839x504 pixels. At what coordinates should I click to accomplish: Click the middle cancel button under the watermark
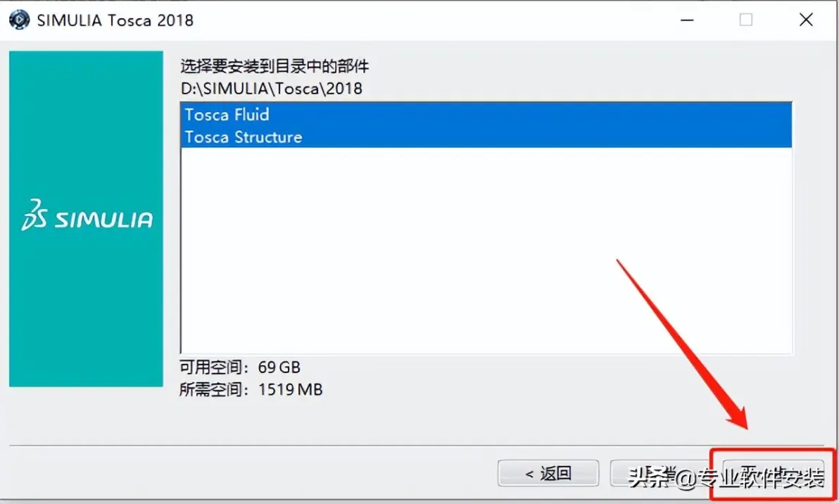click(x=661, y=473)
